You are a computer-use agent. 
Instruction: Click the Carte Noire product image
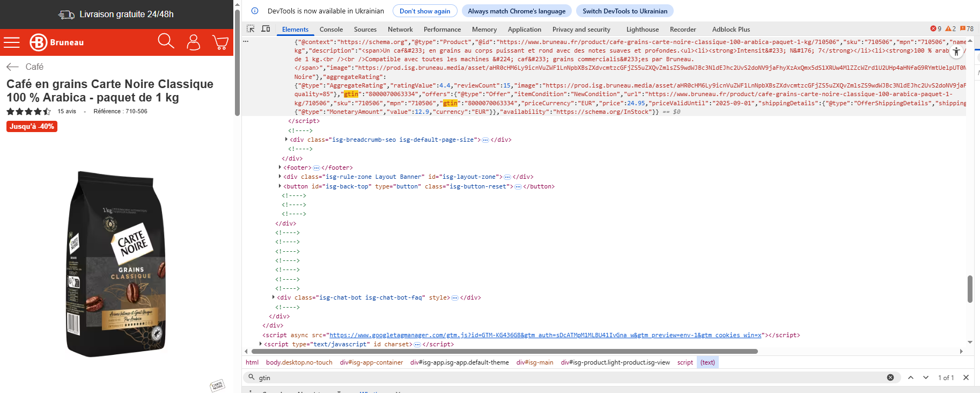click(116, 264)
